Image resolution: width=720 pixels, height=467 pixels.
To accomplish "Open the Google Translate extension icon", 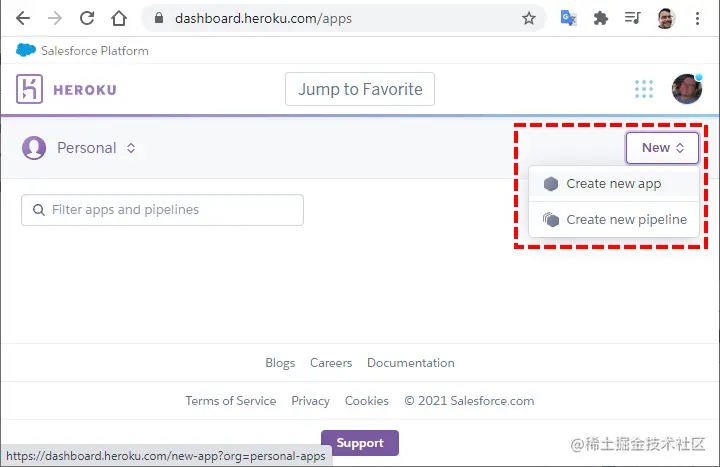I will [568, 18].
